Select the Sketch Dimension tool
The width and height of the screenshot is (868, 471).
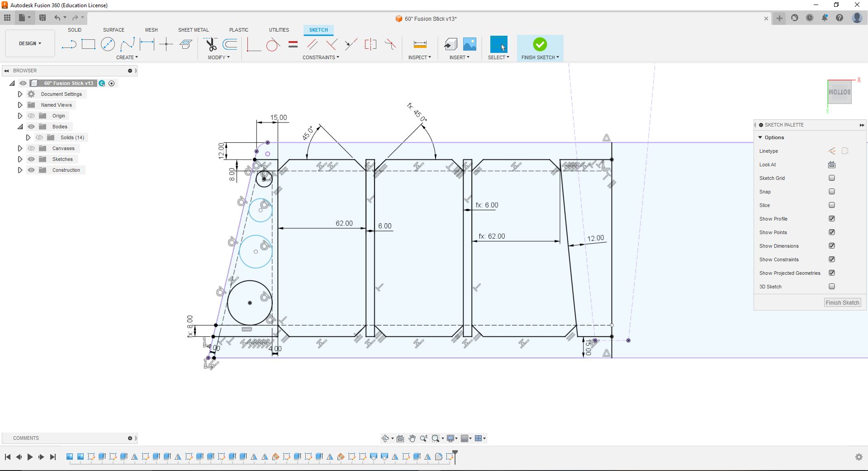(147, 44)
